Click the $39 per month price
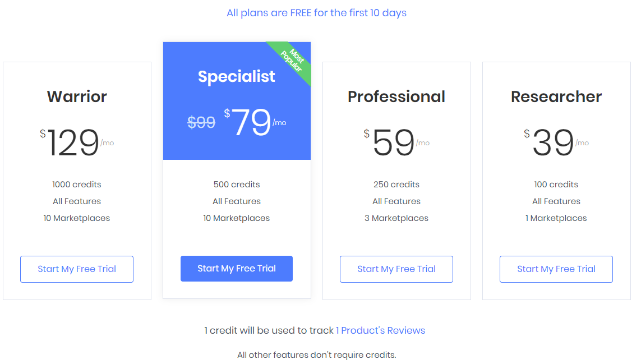641x364 pixels. 556,142
